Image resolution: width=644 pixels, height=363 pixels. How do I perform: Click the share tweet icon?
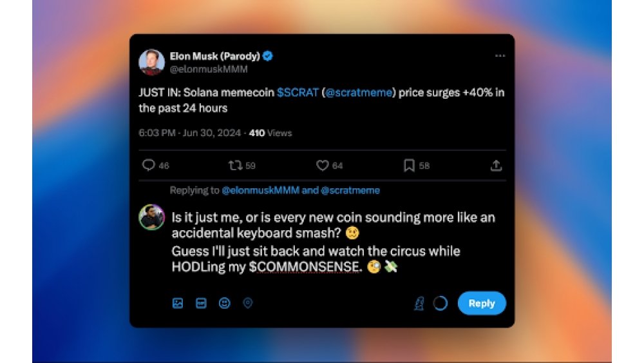496,166
